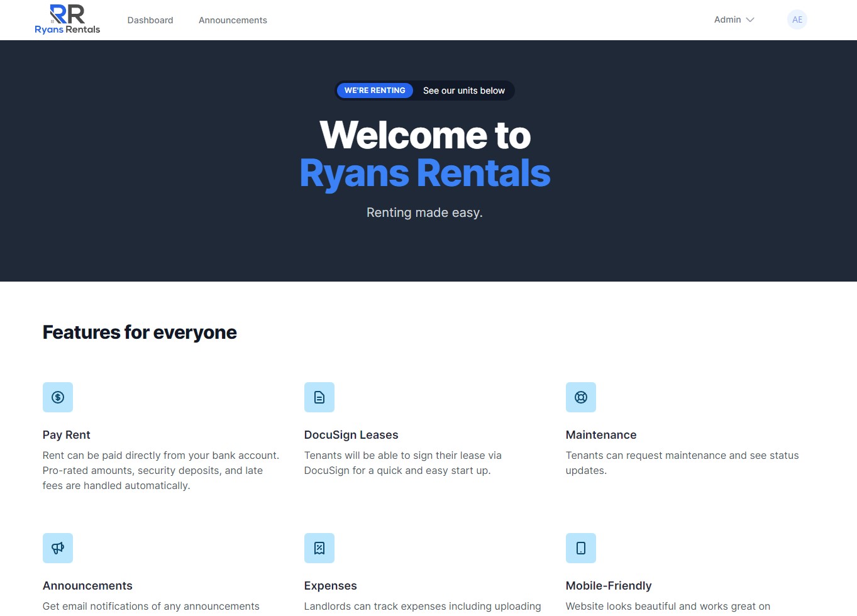Click the Mobile-Friendly heading
Screen dimensions: 857x616
coord(609,586)
